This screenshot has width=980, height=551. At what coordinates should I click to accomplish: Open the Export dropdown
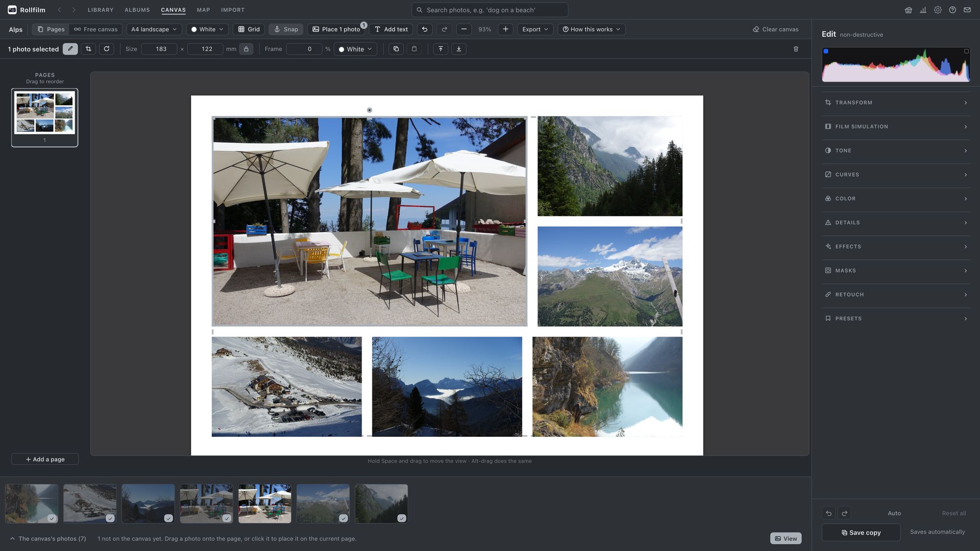click(x=535, y=29)
